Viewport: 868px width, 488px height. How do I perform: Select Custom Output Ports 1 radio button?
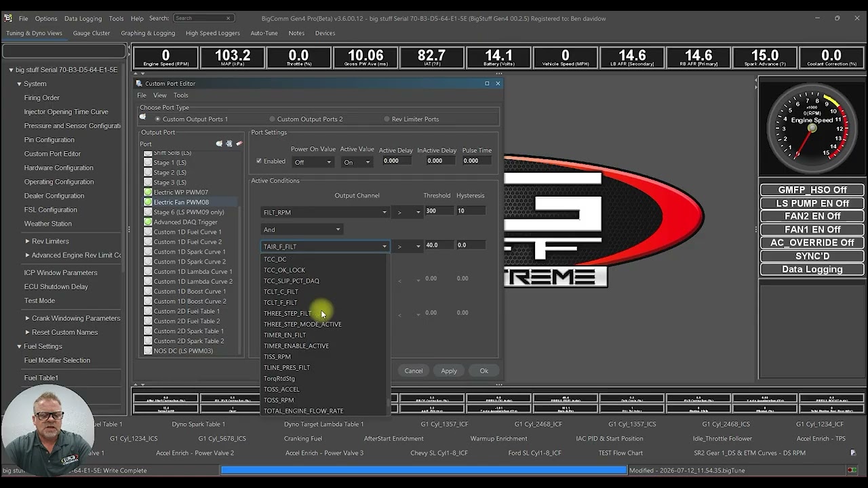(157, 119)
